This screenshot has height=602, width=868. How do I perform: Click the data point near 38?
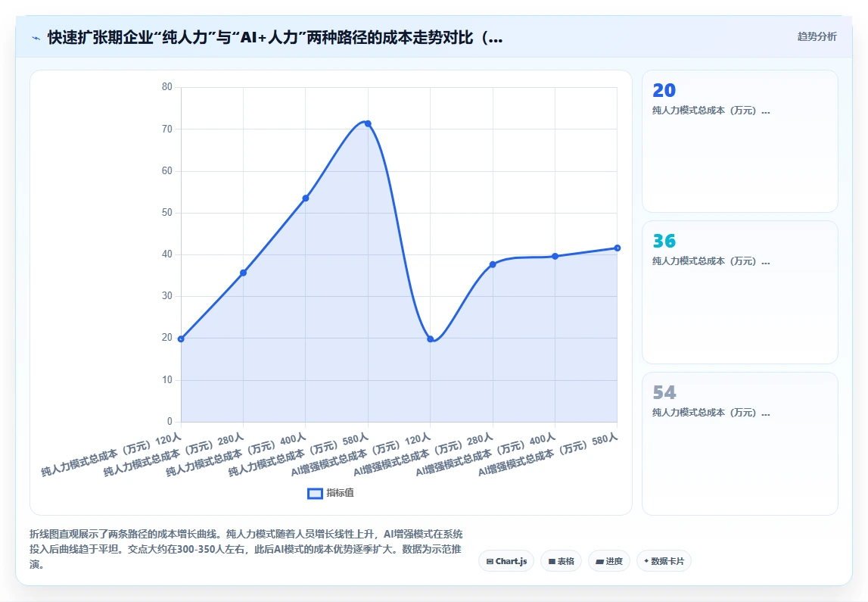493,264
